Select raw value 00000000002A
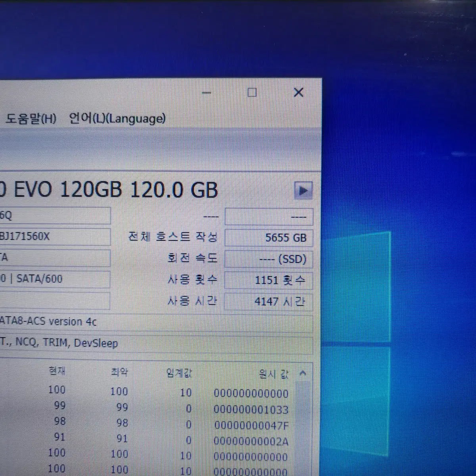Screen dimensions: 476x476 point(251,441)
